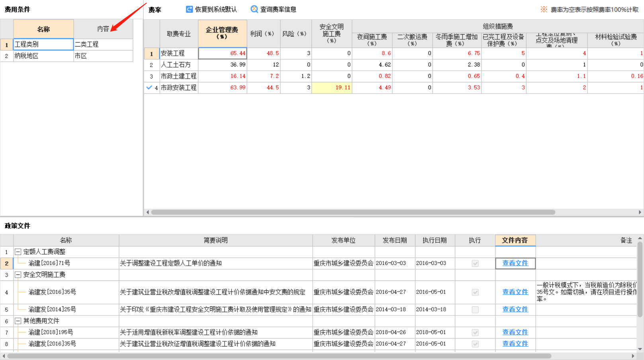Click the 发布单位 column header
Screen dimensions: 644x360
[344, 240]
